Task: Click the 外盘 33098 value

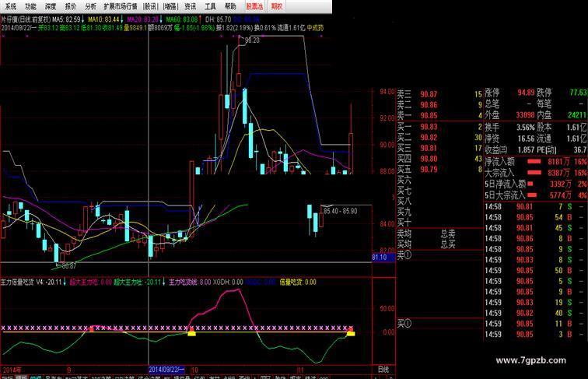Action: coord(525,115)
